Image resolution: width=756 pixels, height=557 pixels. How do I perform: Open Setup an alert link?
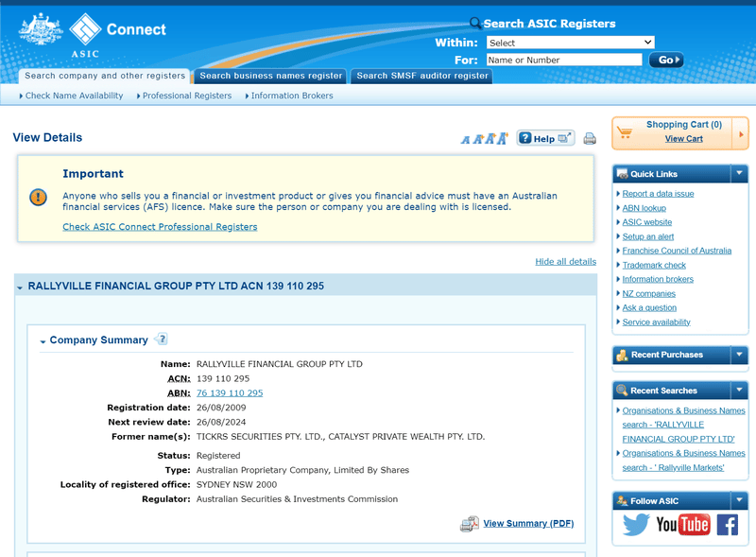(647, 236)
